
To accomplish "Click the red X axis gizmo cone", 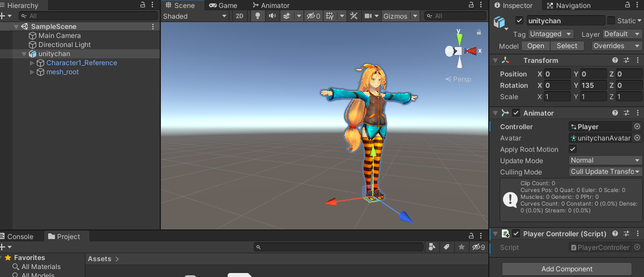I will tap(471, 51).
